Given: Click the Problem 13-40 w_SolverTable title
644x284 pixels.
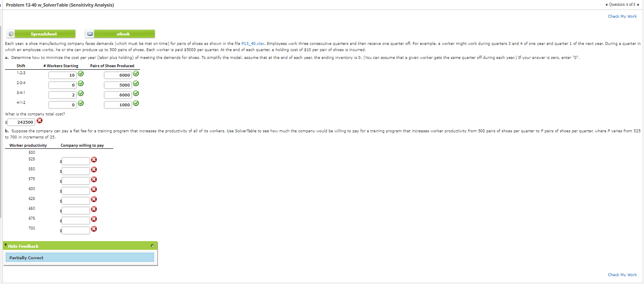Looking at the screenshot, I should (x=60, y=5).
